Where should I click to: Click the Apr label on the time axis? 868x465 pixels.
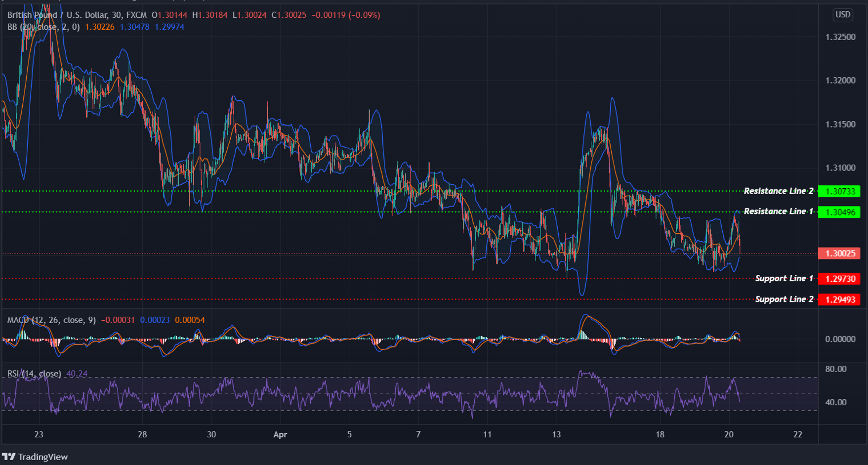pos(280,435)
